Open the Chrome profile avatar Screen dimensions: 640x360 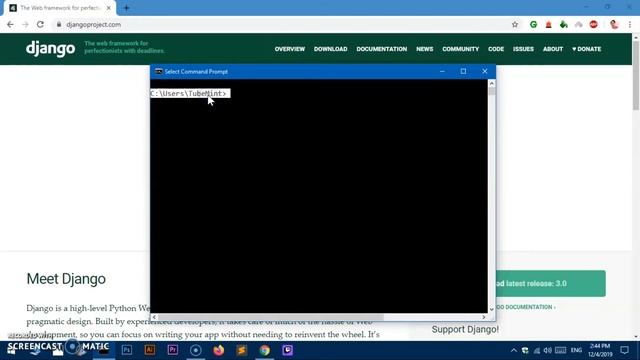click(614, 24)
